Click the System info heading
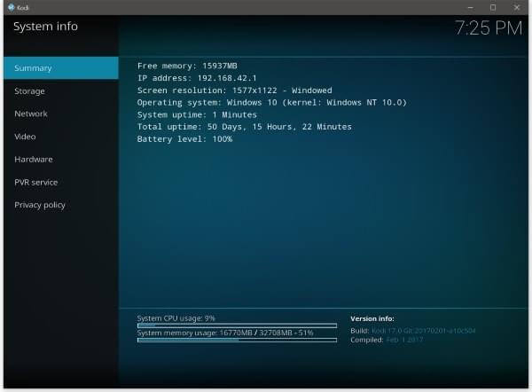Image resolution: width=532 pixels, height=392 pixels. (45, 27)
